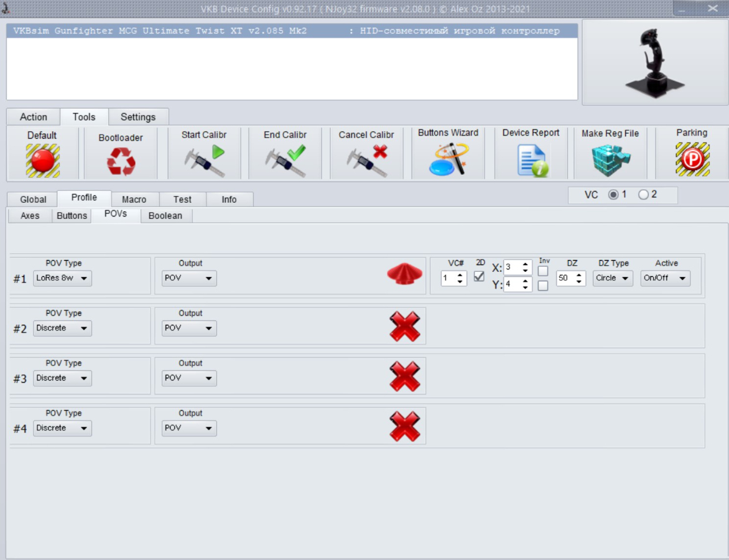Activate the Parking P icon
Image resolution: width=729 pixels, height=560 pixels.
tap(692, 159)
